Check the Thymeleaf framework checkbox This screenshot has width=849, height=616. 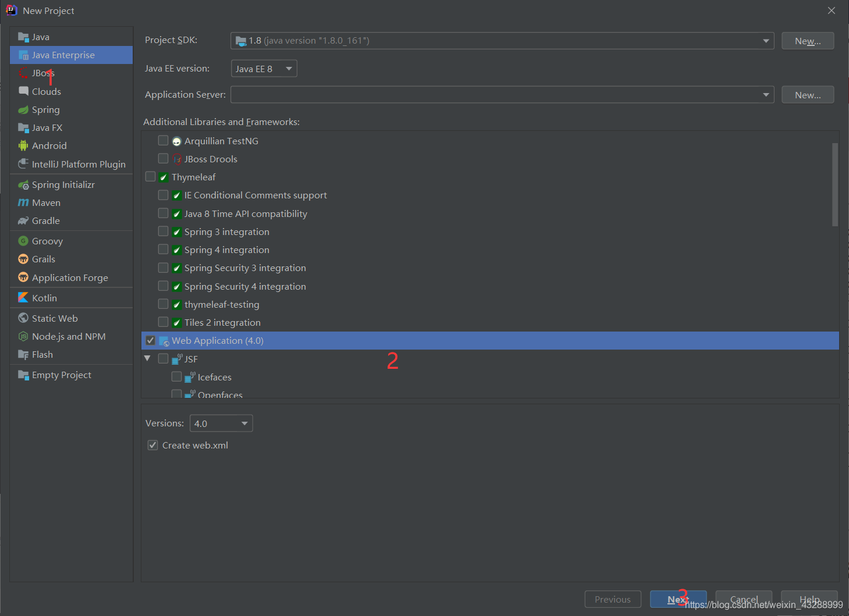tap(150, 177)
